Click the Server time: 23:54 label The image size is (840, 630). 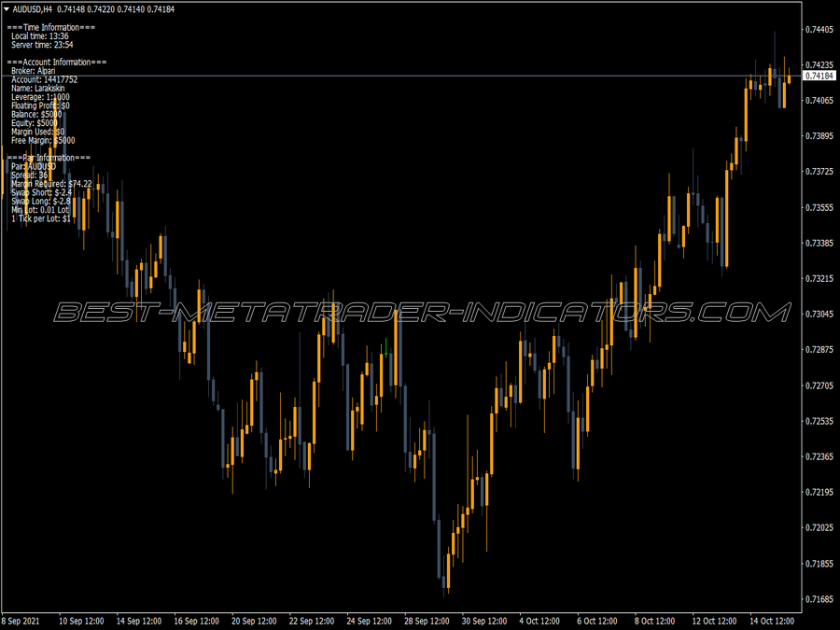click(42, 45)
